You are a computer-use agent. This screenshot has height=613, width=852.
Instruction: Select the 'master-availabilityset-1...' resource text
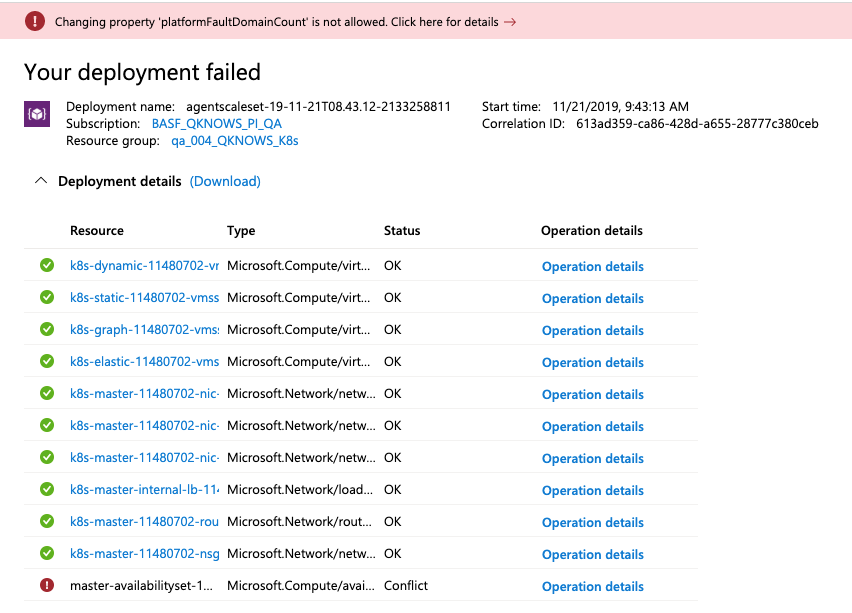(x=141, y=586)
